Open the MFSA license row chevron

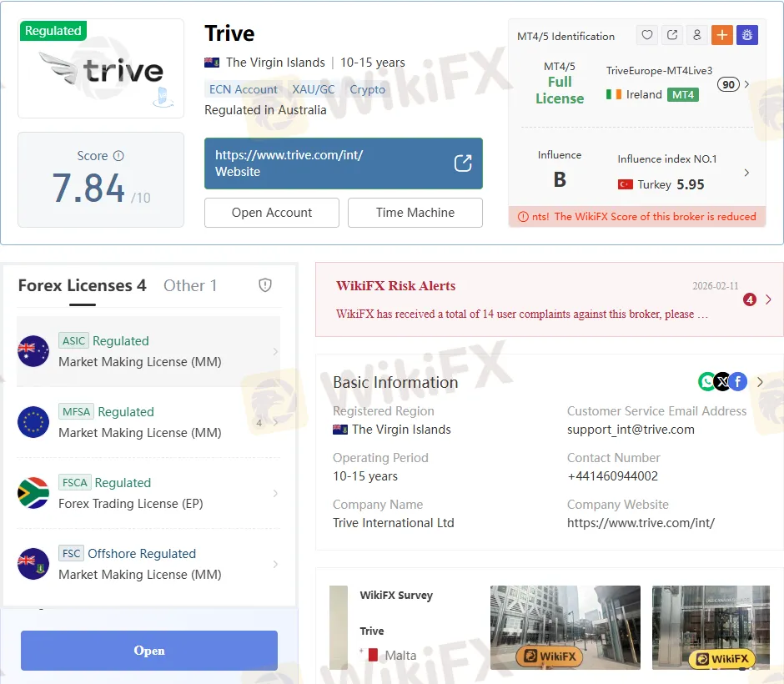point(275,423)
